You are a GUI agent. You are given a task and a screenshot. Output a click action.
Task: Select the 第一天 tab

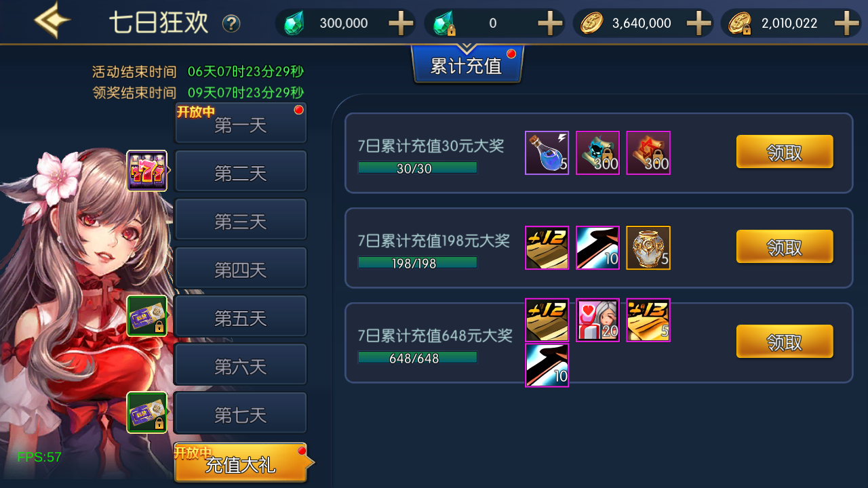pos(241,124)
